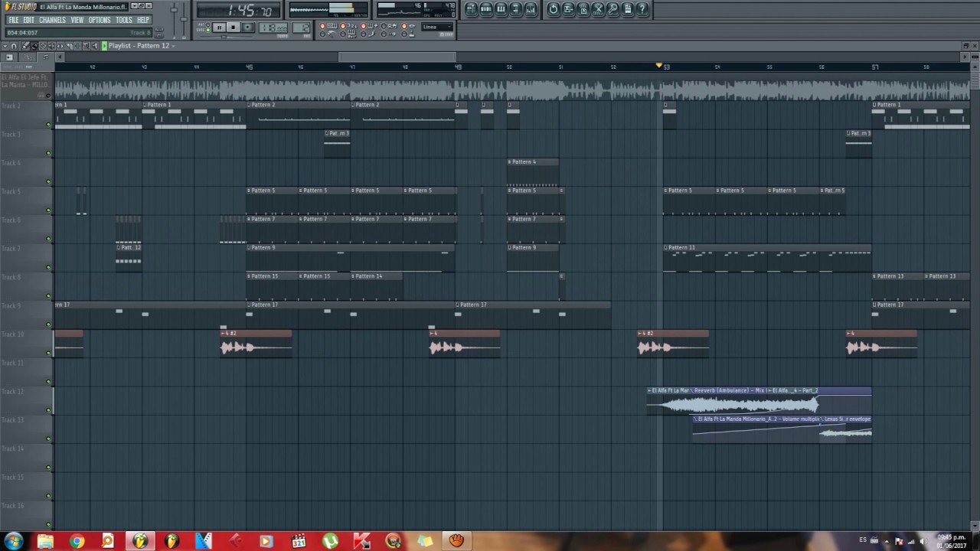This screenshot has height=551, width=980.
Task: Click the Windows Start button
Action: point(13,541)
